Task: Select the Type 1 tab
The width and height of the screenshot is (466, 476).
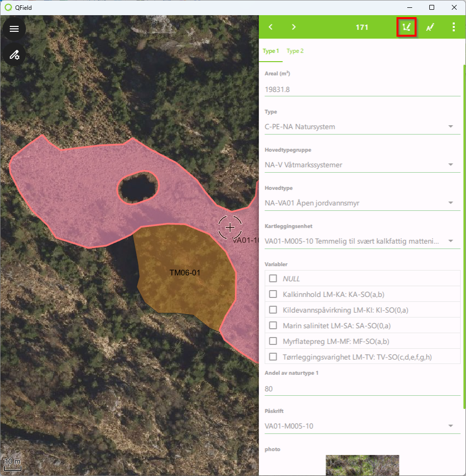Action: [x=271, y=51]
